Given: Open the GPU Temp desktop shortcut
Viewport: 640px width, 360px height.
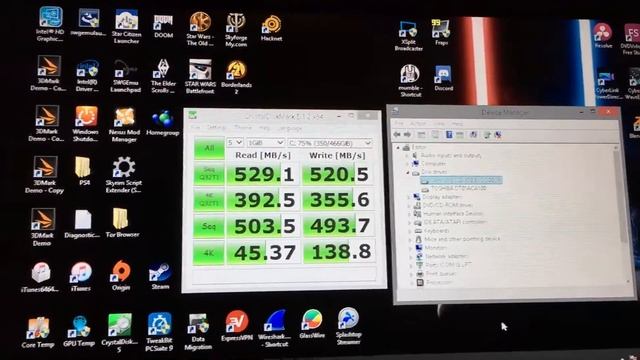Looking at the screenshot, I should pyautogui.click(x=79, y=331).
